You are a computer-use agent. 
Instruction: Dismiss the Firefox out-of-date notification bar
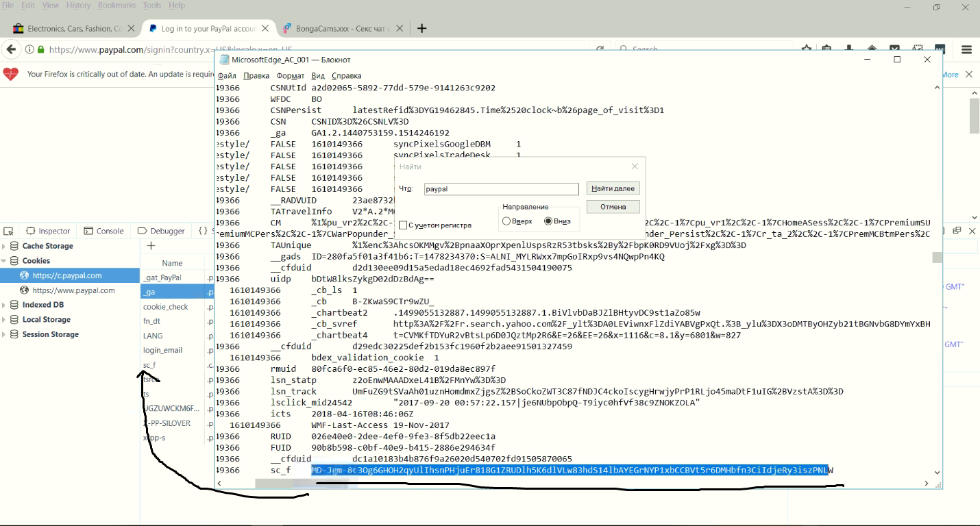point(969,74)
